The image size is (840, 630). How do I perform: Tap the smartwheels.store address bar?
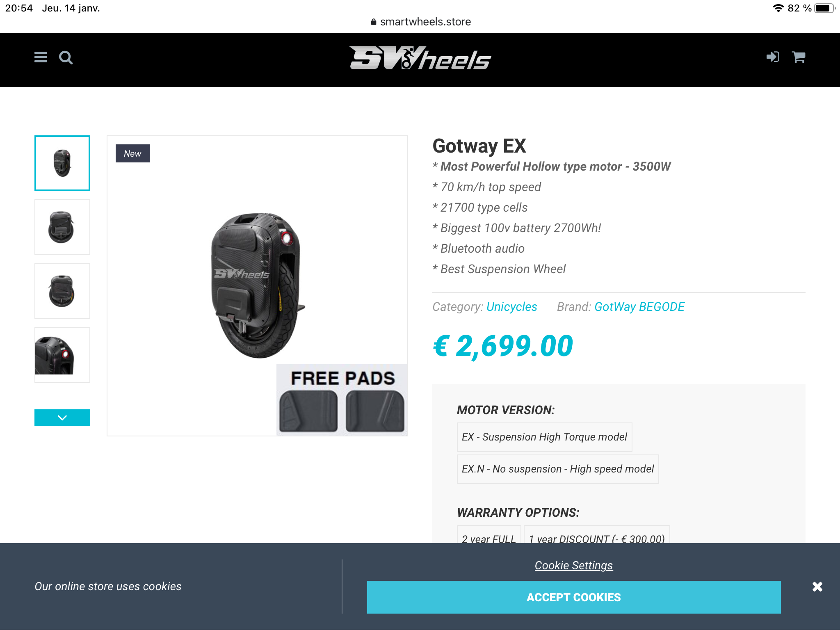pyautogui.click(x=420, y=22)
